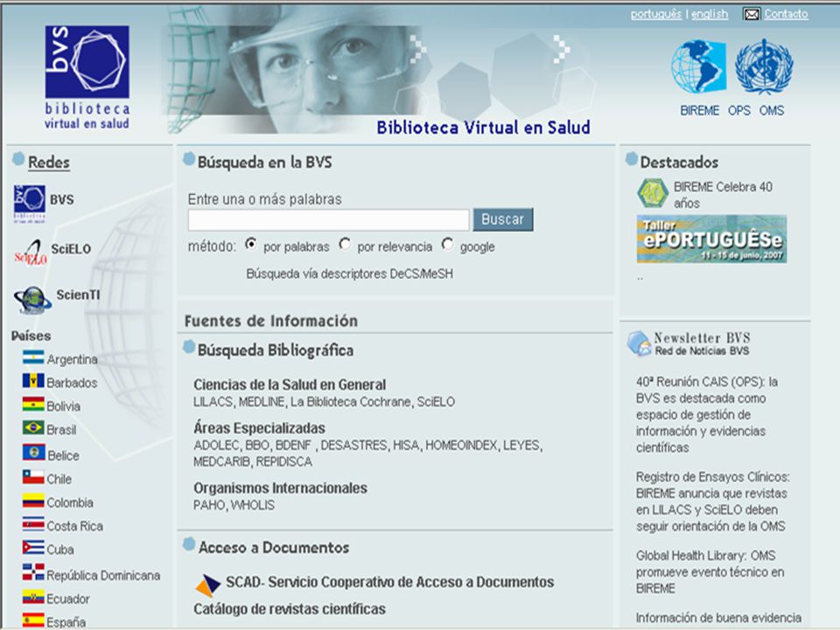The width and height of the screenshot is (840, 630).
Task: Switch the site language to português
Action: click(x=656, y=15)
